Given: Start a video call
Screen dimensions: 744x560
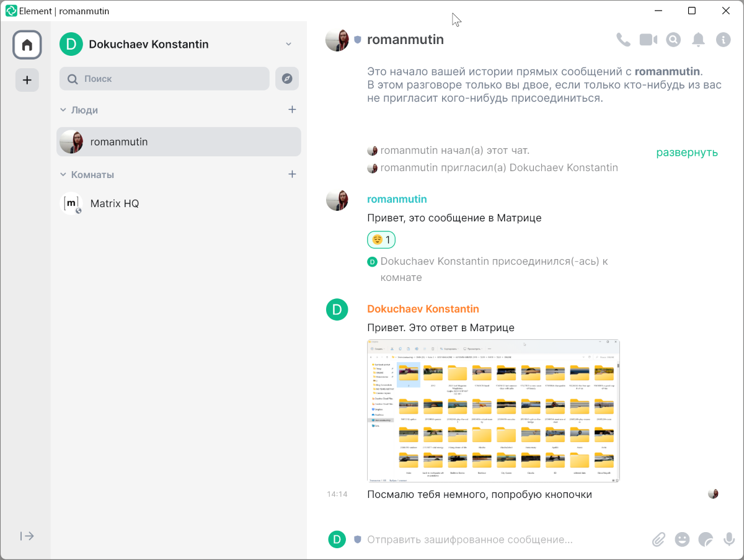Looking at the screenshot, I should pyautogui.click(x=649, y=40).
